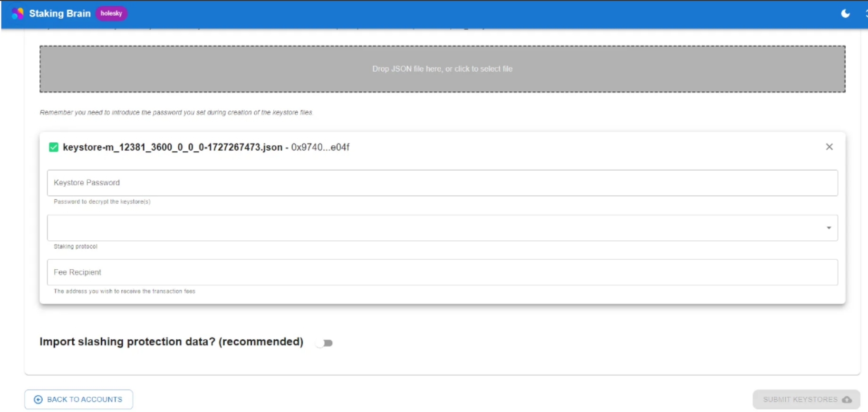868x412 pixels.
Task: Uncheck the green keystore file checkbox
Action: click(54, 147)
